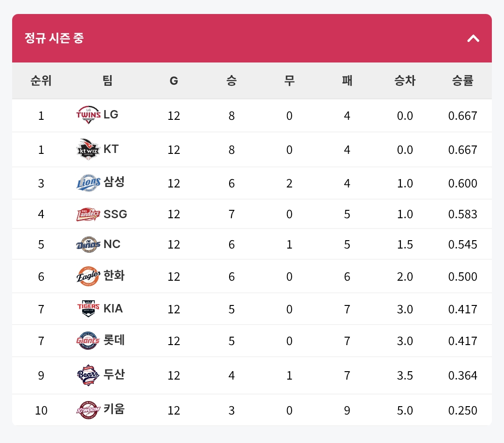504x443 pixels.
Task: Click the Doosan Bears team logo
Action: tap(88, 375)
